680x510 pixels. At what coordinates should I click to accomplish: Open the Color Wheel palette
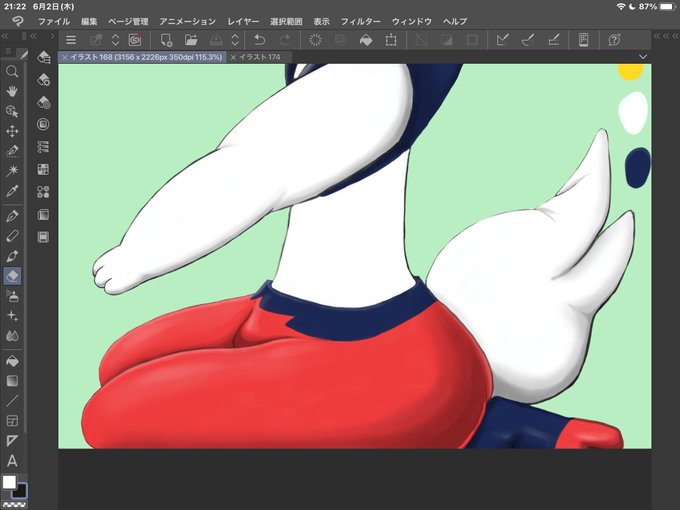pos(43,124)
